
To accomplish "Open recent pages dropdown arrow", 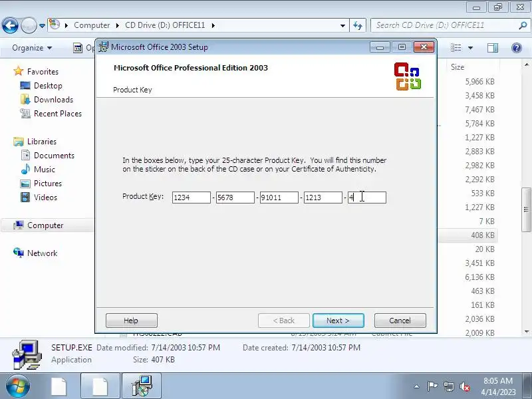I will (x=42, y=25).
